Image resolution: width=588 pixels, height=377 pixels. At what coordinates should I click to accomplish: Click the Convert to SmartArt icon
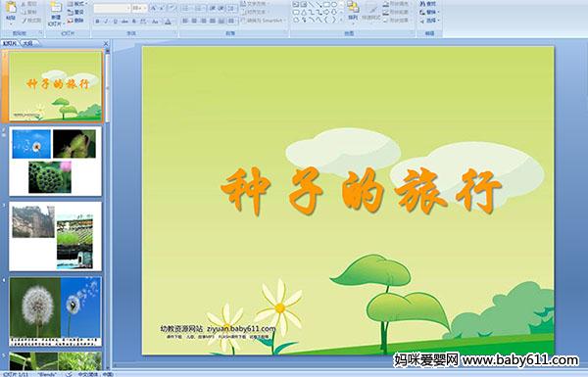(x=243, y=21)
